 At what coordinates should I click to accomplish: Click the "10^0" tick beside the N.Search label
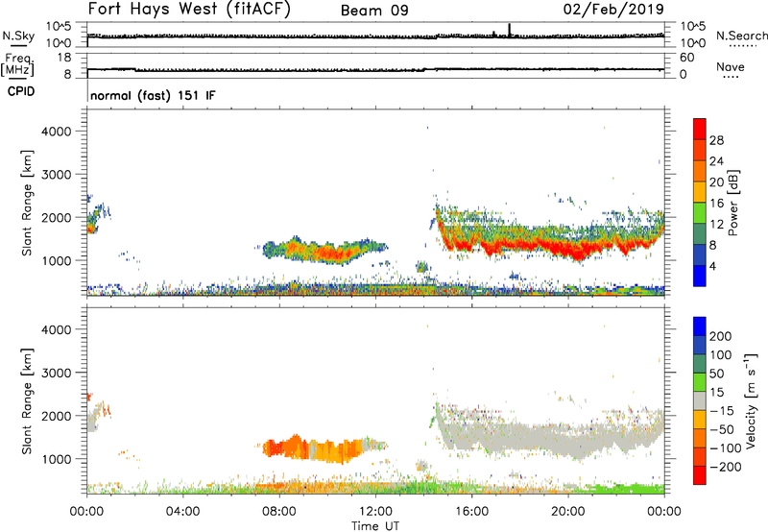(x=693, y=43)
